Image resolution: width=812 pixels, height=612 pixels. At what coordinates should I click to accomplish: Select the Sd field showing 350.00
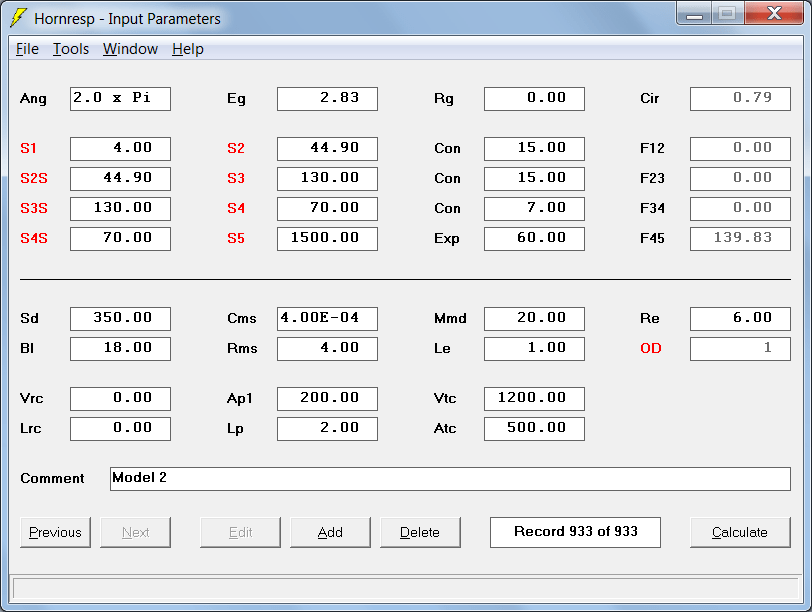[120, 319]
